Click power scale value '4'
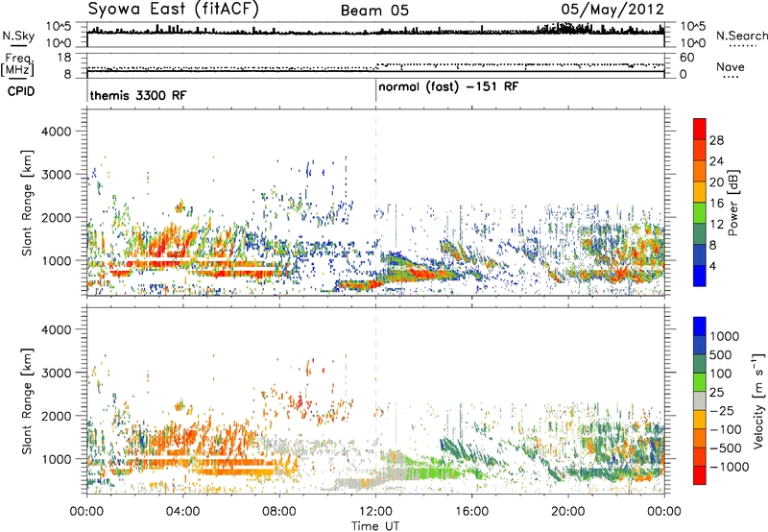Image resolution: width=768 pixels, height=532 pixels. (x=712, y=266)
